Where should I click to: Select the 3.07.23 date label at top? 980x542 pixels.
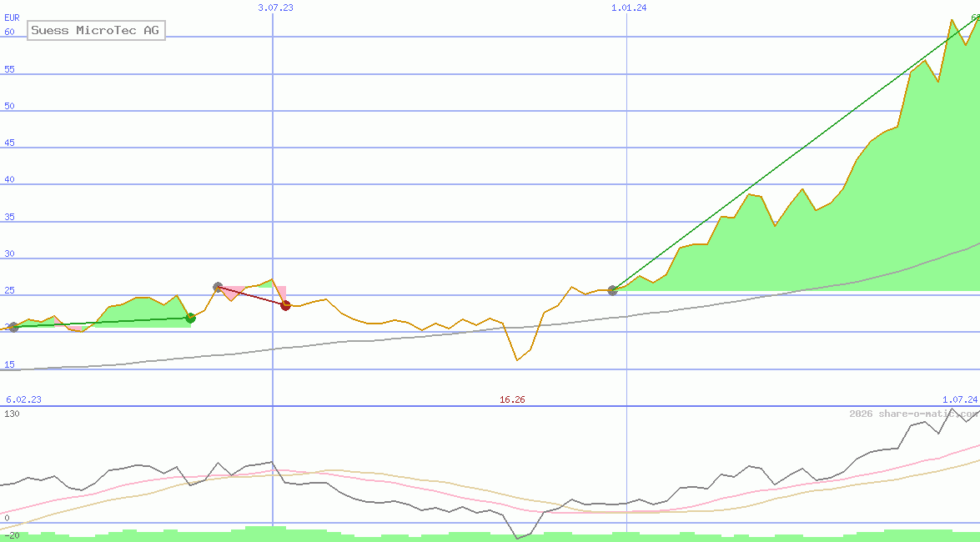pos(275,8)
